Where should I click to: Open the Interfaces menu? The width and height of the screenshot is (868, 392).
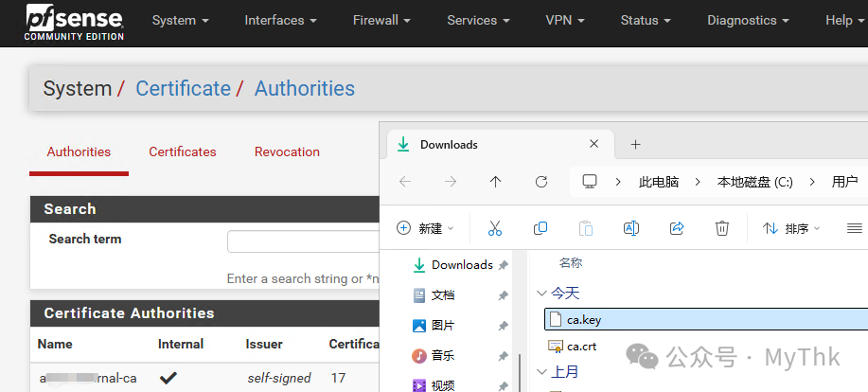pyautogui.click(x=281, y=21)
